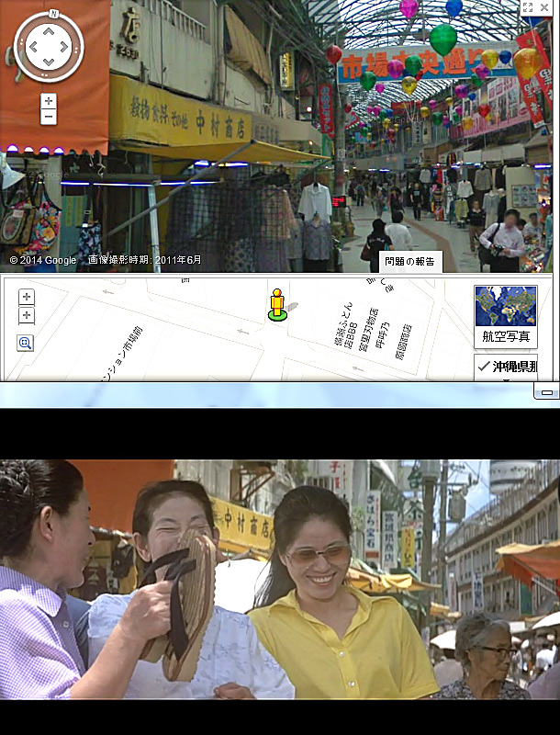Click 呼呼乃 label on the map
The width and height of the screenshot is (560, 735).
tap(383, 335)
